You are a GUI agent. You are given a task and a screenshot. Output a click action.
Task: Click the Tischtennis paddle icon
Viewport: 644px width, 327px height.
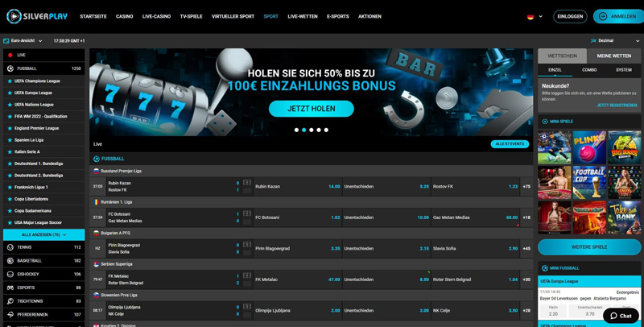(x=10, y=301)
